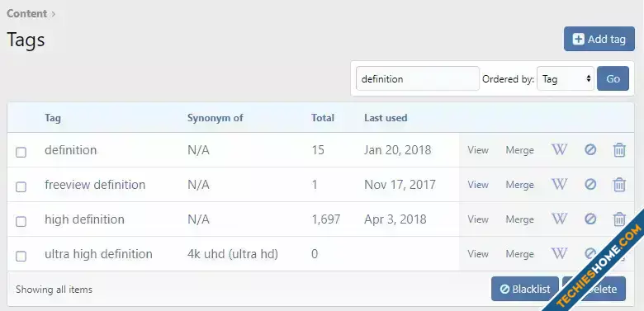Viewport: 644px width, 311px height.
Task: Merge the definition tag
Action: point(519,150)
